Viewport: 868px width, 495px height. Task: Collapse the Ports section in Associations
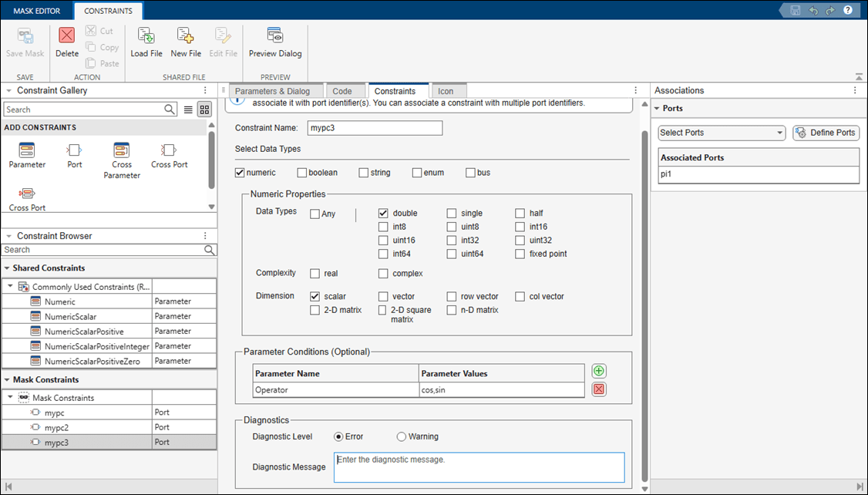coord(657,109)
